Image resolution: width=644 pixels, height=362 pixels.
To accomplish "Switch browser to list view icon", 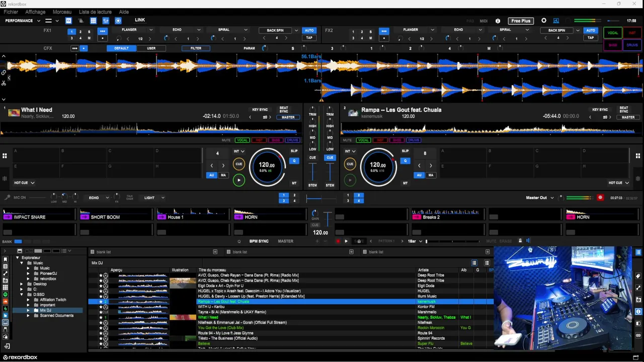I will coord(487,263).
